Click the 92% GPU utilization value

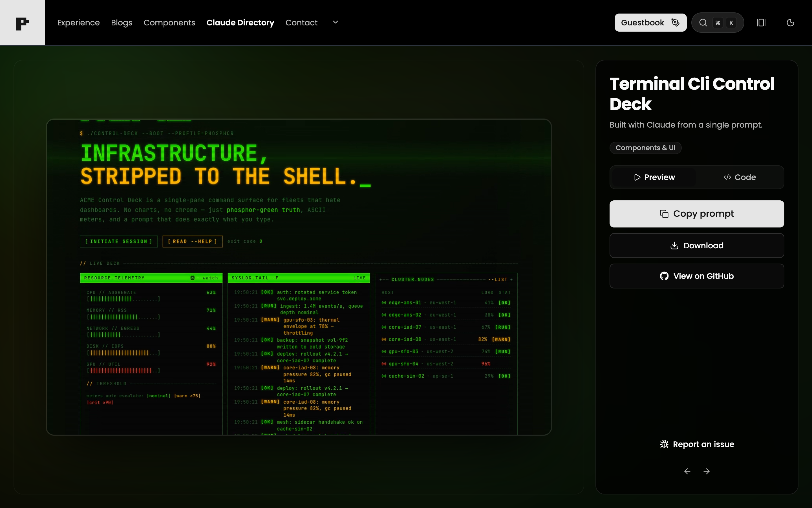211,364
